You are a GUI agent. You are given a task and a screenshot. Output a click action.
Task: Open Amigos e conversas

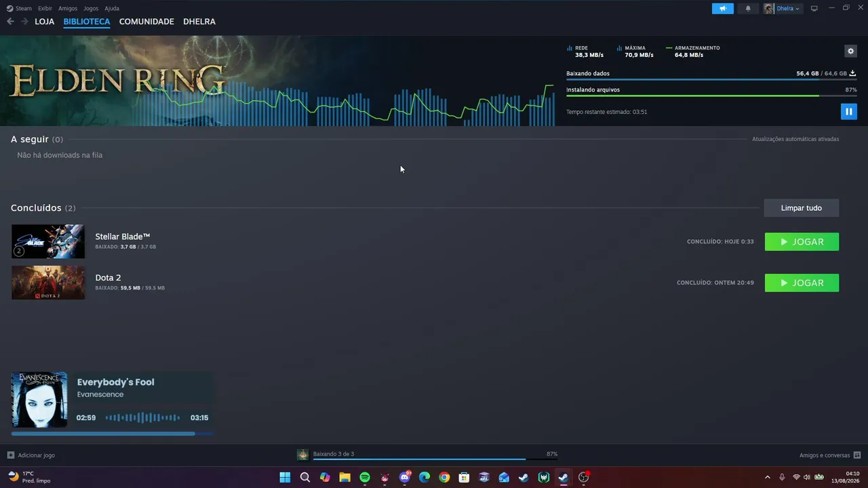pos(830,455)
